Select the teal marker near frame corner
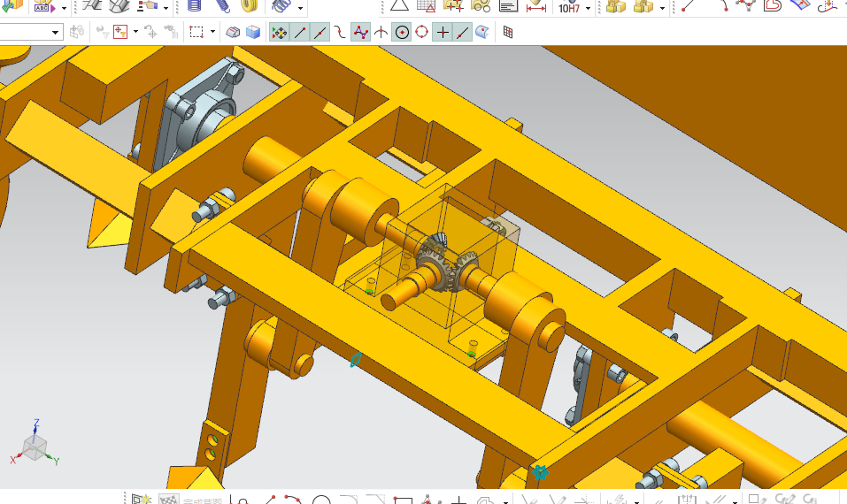Viewport: 847px width, 504px height. 540,472
